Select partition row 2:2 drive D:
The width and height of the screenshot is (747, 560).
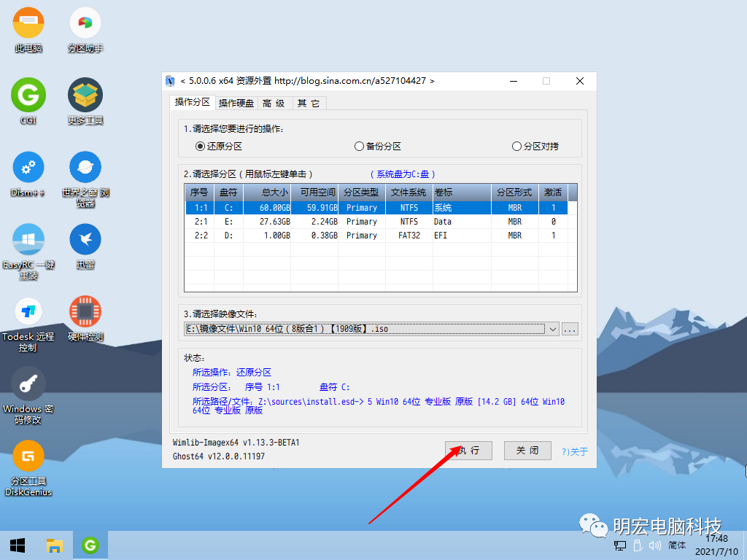tap(376, 236)
